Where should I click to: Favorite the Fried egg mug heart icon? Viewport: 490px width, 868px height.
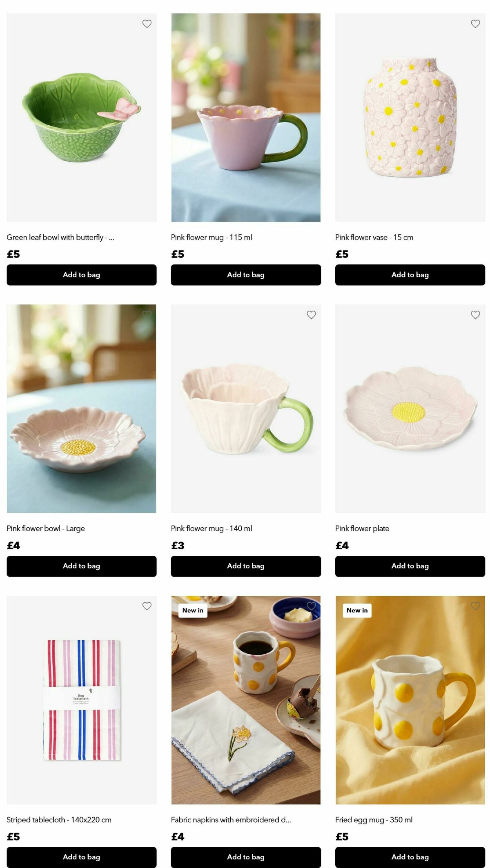(x=475, y=606)
